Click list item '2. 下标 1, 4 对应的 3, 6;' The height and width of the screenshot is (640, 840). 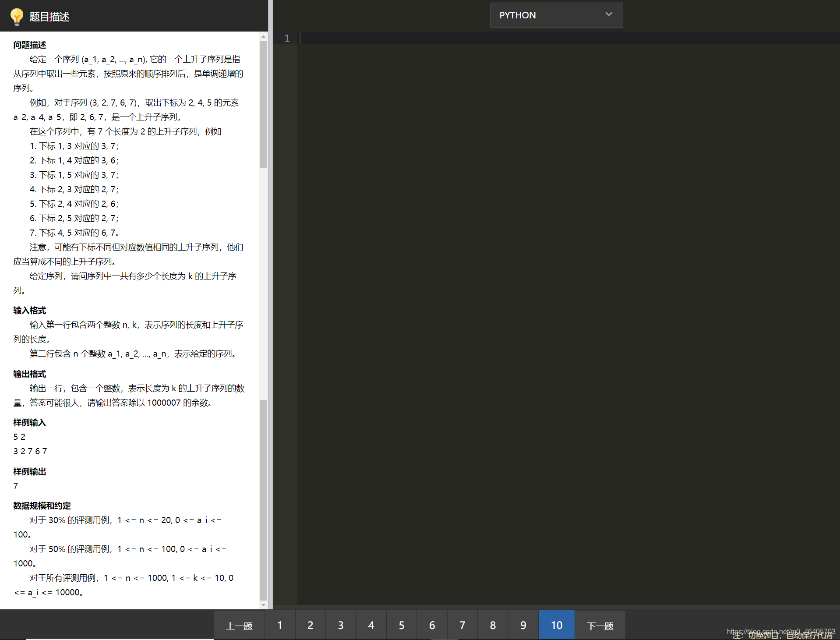[x=74, y=160]
